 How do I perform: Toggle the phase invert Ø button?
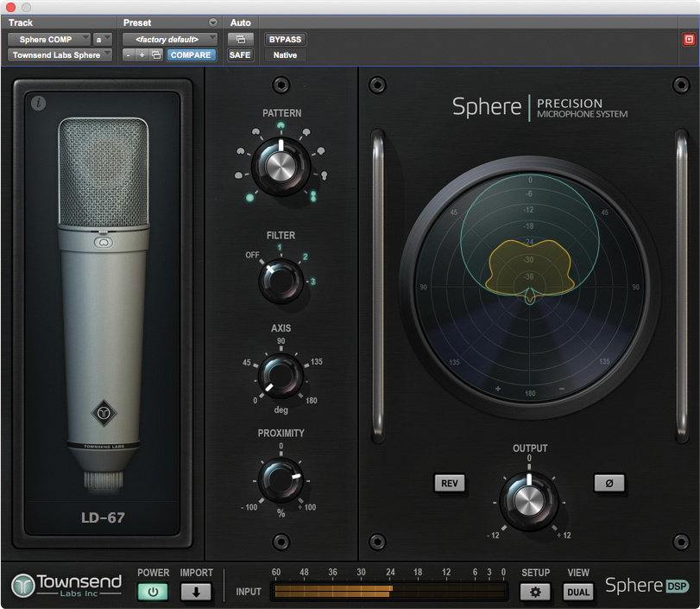pyautogui.click(x=609, y=483)
